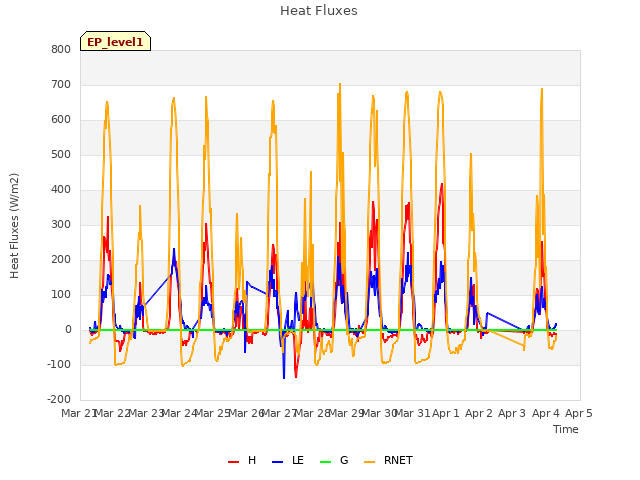Click the 200 y-axis tick label
This screenshot has width=640, height=480.
point(61,260)
